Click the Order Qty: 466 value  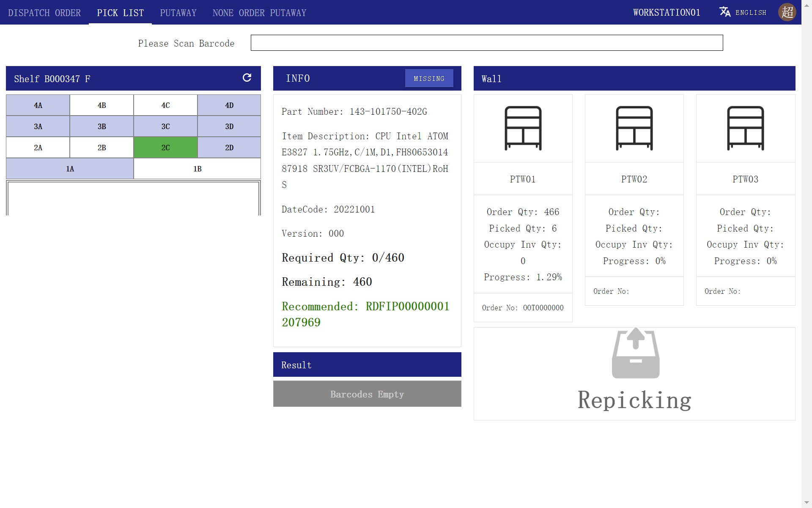coord(523,212)
